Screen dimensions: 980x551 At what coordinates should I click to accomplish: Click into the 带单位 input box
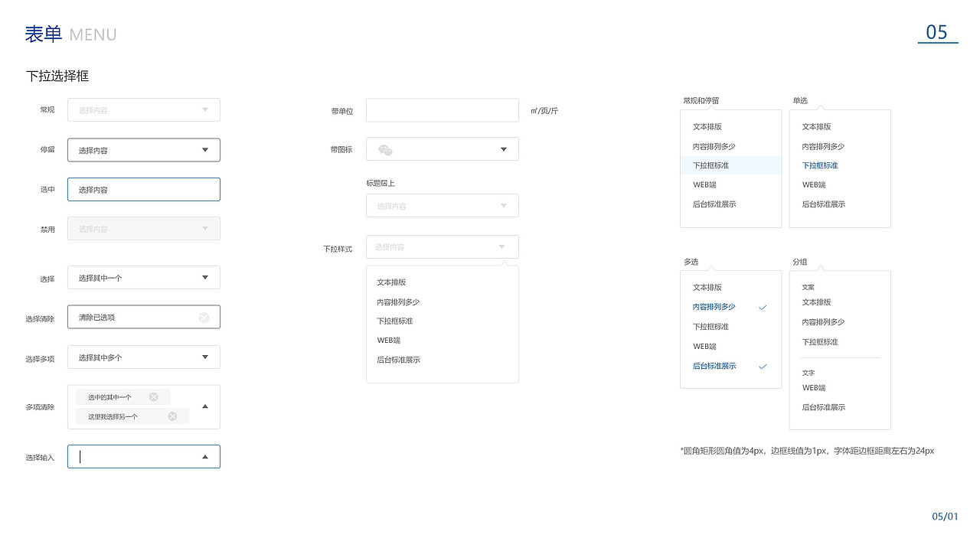tap(443, 110)
